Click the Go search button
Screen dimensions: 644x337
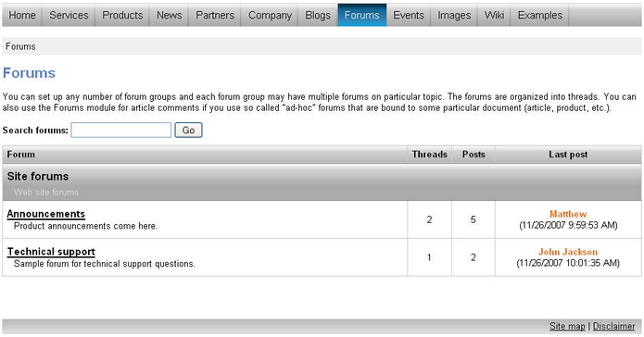click(x=188, y=131)
